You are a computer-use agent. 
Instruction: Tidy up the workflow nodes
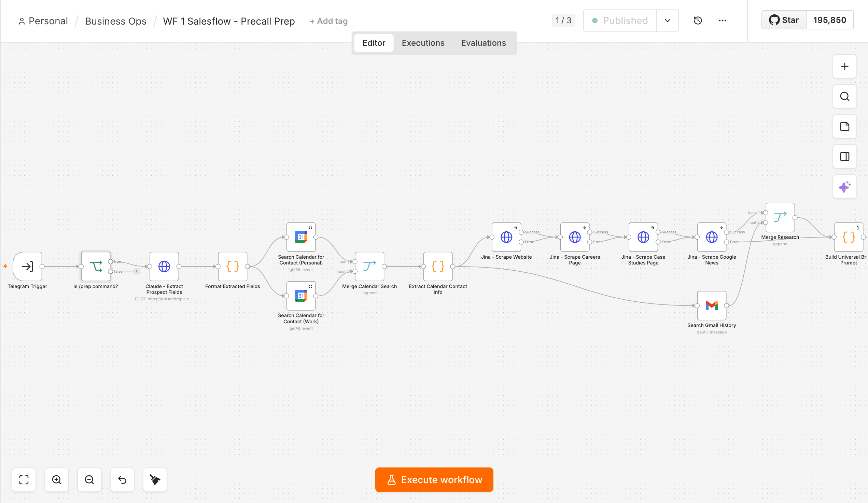(x=155, y=479)
